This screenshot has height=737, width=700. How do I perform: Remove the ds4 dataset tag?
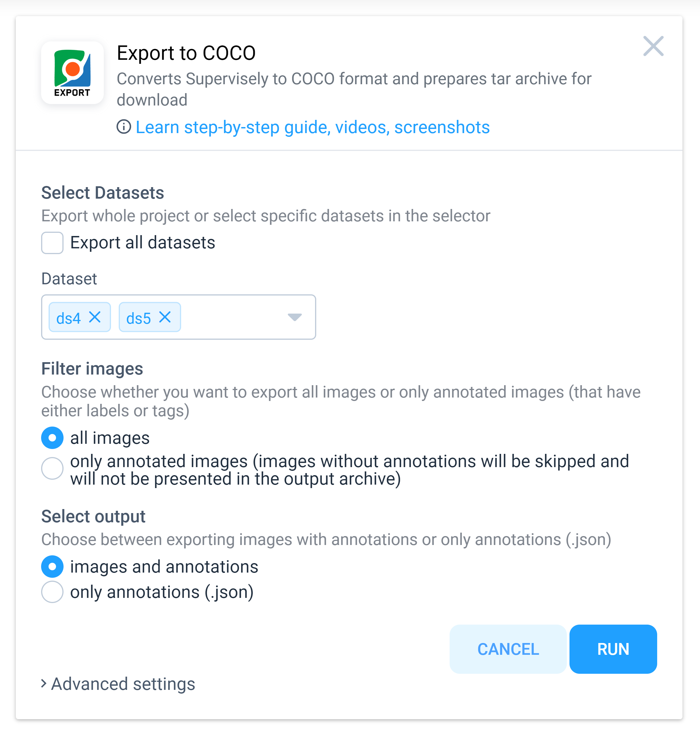[x=96, y=318]
